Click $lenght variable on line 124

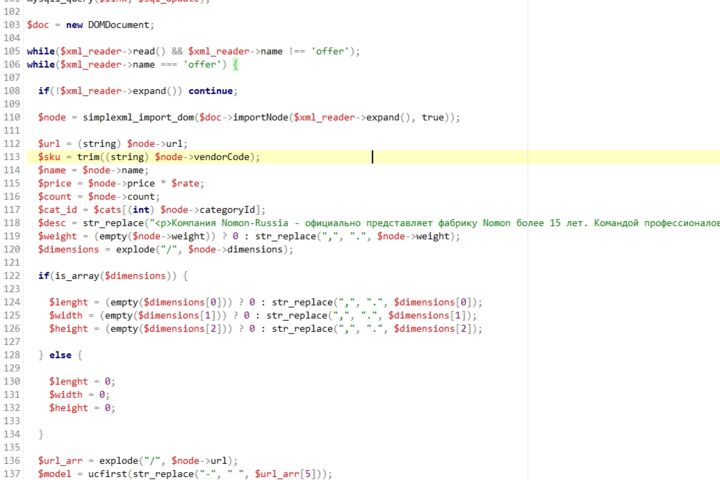pyautogui.click(x=68, y=302)
